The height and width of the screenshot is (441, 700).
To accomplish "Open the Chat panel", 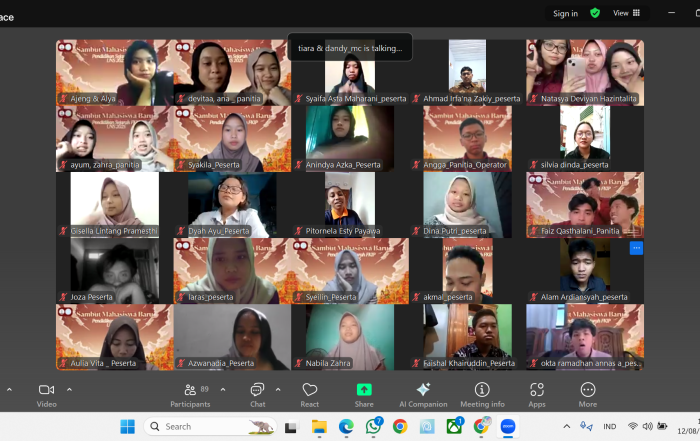I will click(x=257, y=393).
